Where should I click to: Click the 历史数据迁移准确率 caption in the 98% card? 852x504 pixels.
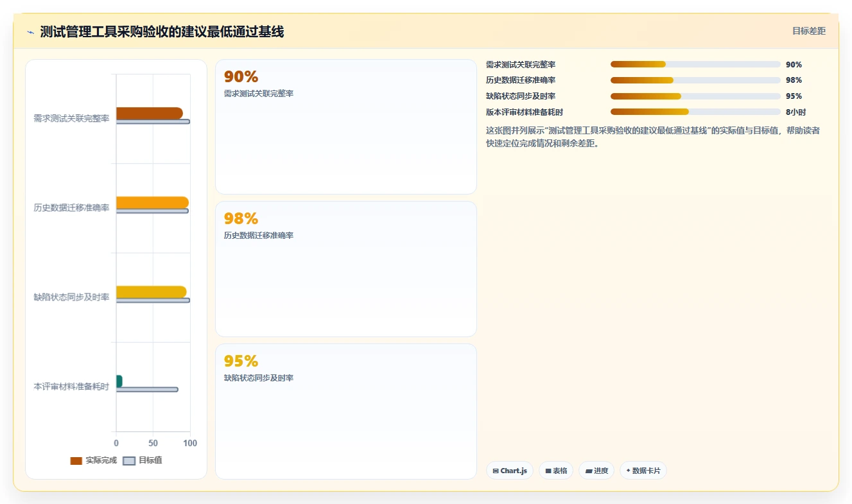259,236
